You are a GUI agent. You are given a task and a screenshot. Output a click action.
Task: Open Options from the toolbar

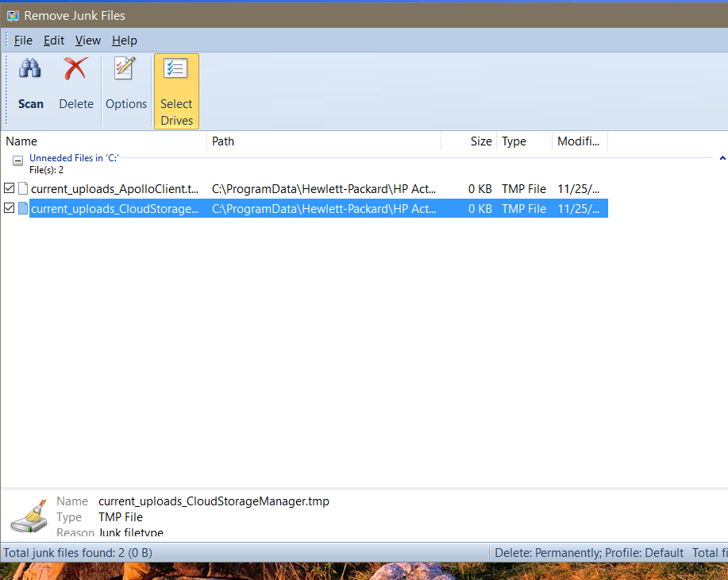pos(126,70)
